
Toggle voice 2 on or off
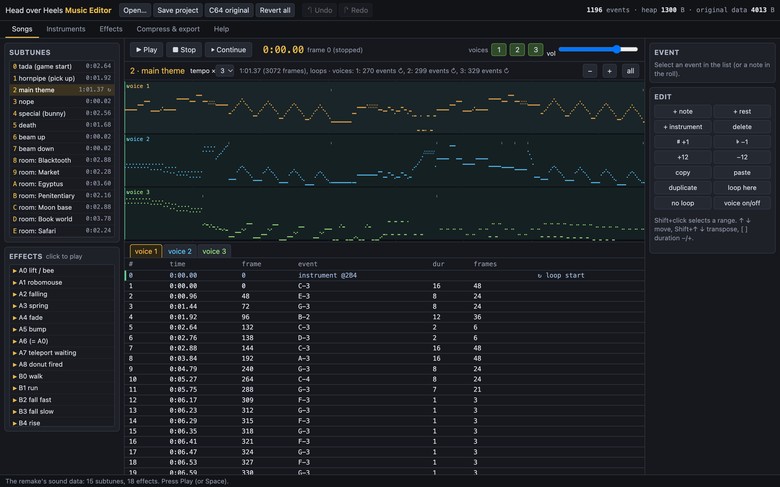pyautogui.click(x=517, y=50)
